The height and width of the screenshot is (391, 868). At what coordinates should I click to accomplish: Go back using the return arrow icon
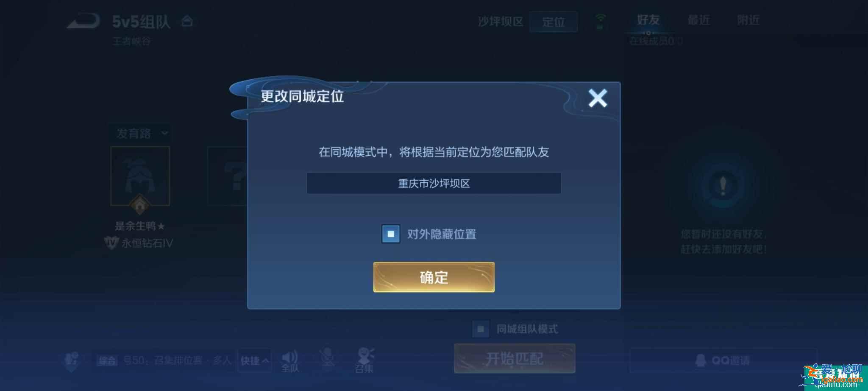click(x=83, y=21)
